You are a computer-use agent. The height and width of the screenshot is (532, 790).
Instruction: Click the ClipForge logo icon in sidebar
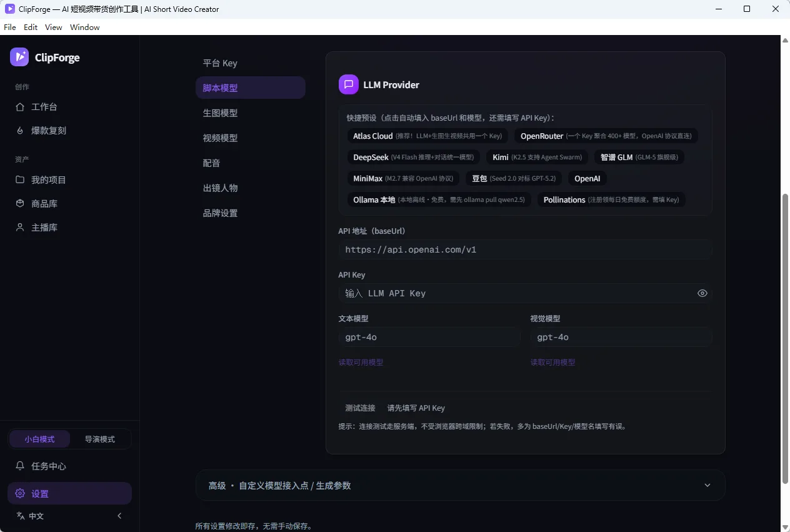(x=19, y=57)
